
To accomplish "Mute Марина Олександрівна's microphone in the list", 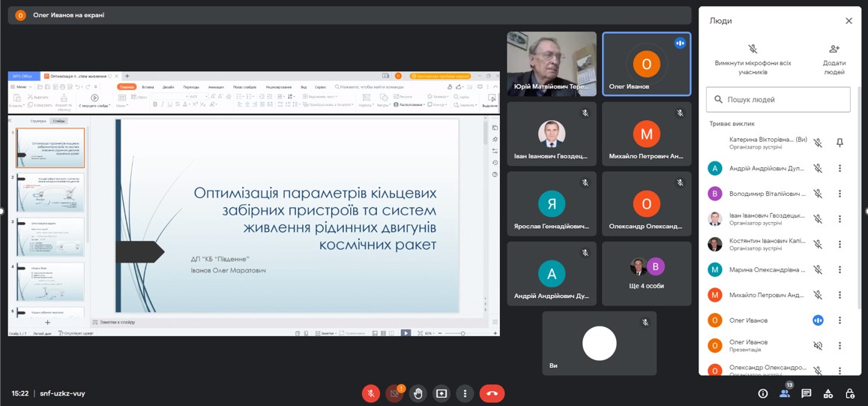I will [818, 269].
